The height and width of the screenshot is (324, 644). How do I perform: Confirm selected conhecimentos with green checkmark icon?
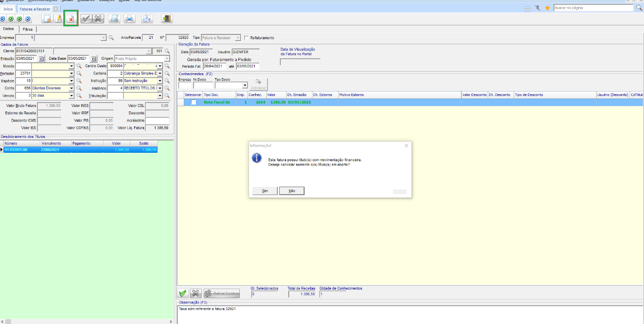tap(183, 294)
